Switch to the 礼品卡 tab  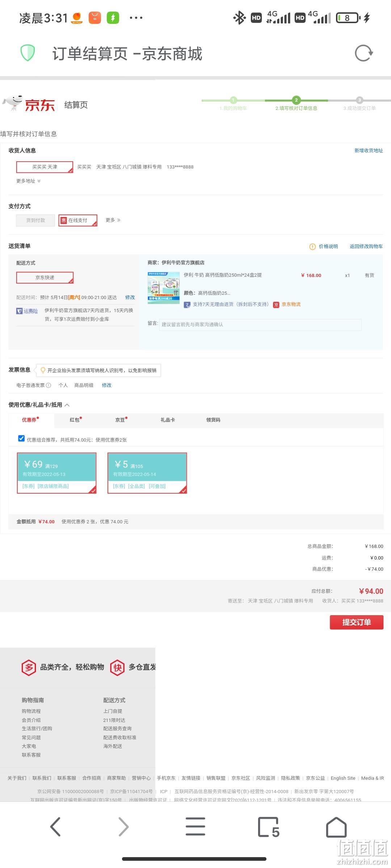(x=168, y=420)
